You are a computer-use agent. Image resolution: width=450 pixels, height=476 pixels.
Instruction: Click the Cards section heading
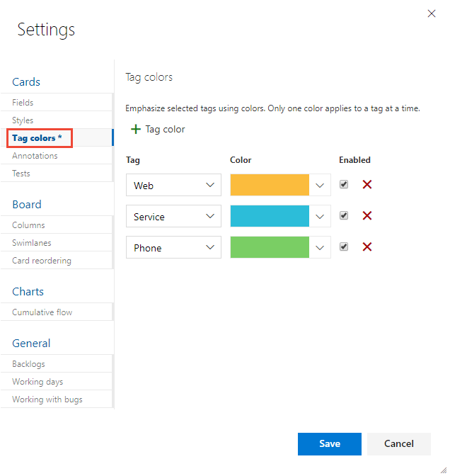click(x=26, y=82)
